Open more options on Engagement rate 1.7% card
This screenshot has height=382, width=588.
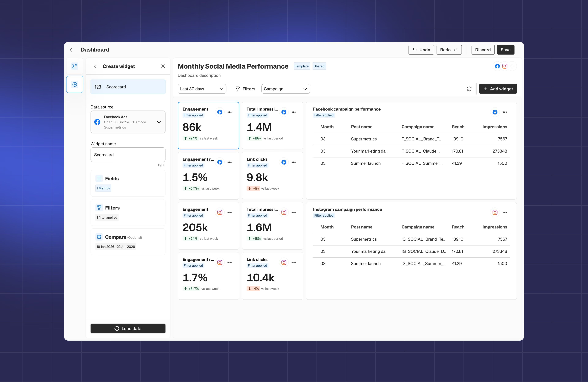tap(230, 262)
